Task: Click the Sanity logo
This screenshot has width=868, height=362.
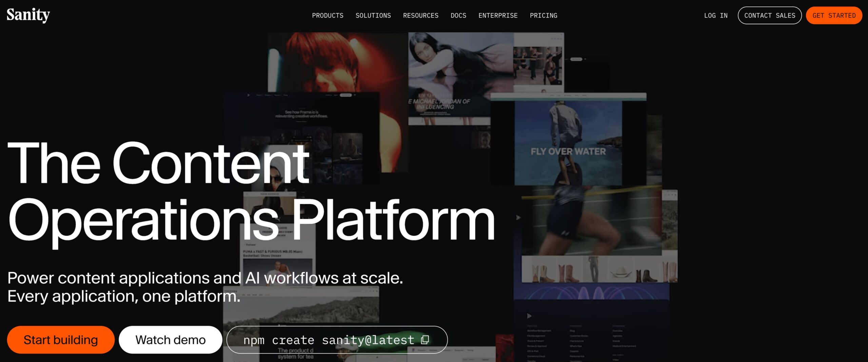Action: tap(28, 15)
